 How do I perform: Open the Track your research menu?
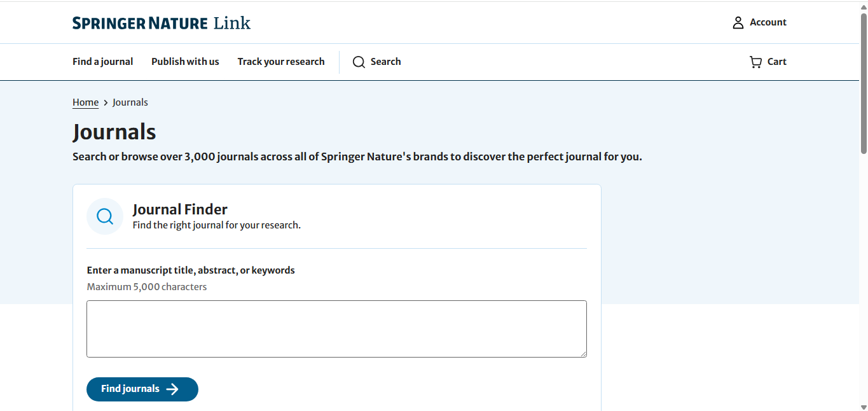(281, 62)
